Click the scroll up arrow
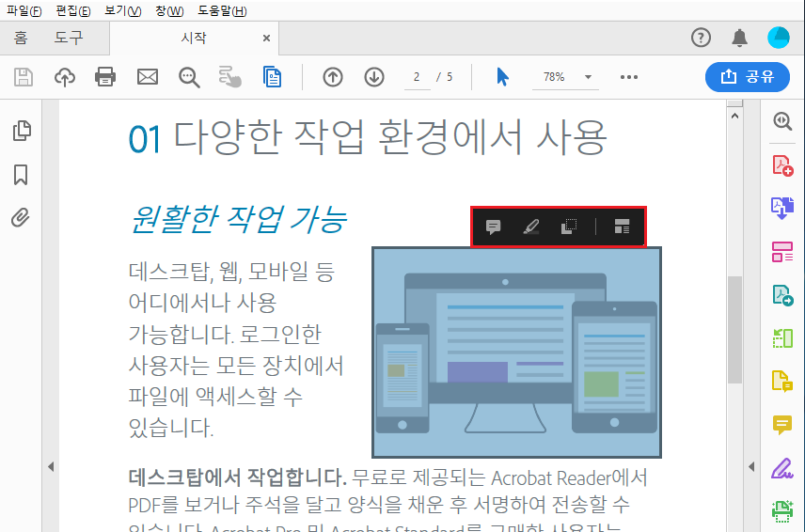805x532 pixels. point(734,116)
